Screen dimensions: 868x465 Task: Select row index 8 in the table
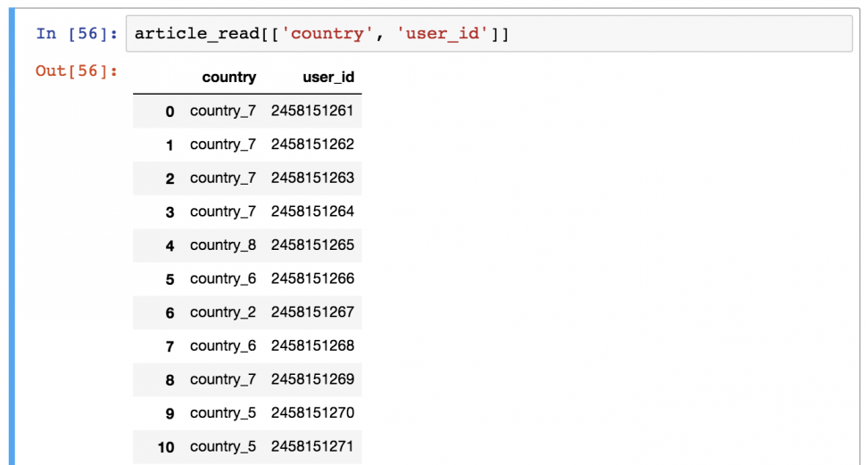coord(169,379)
